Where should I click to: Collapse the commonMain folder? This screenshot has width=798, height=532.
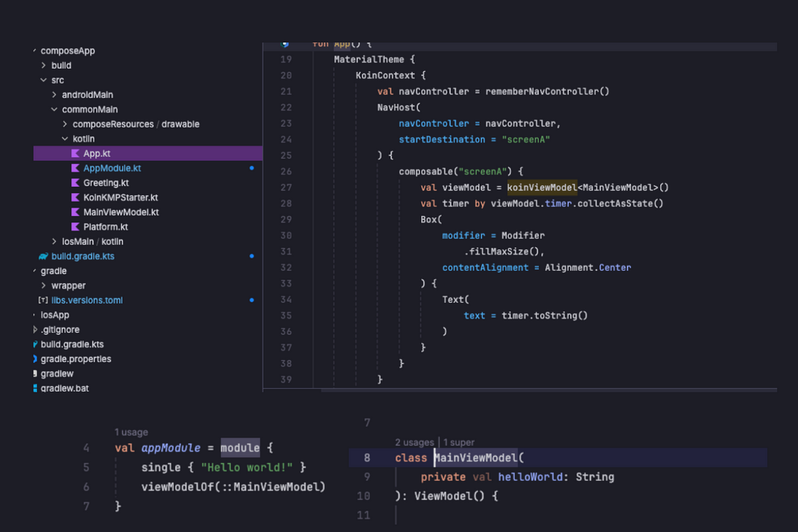54,109
